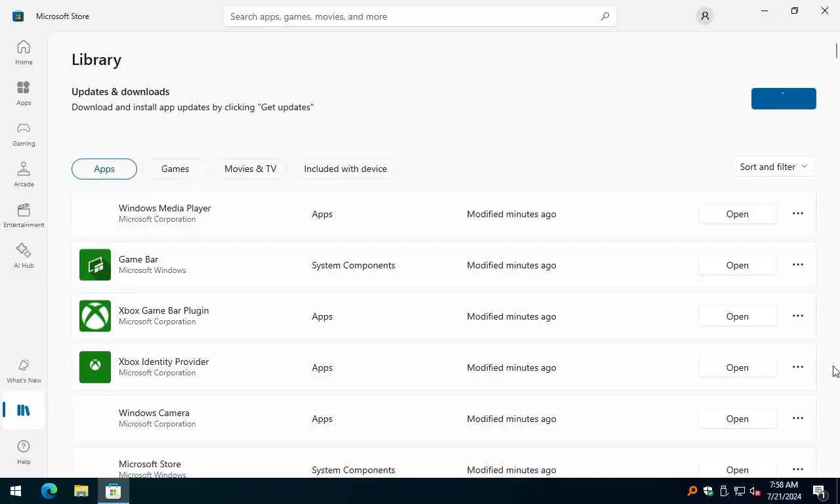Viewport: 840px width, 504px height.
Task: Click the vertical scrollbar thumb
Action: [836, 50]
